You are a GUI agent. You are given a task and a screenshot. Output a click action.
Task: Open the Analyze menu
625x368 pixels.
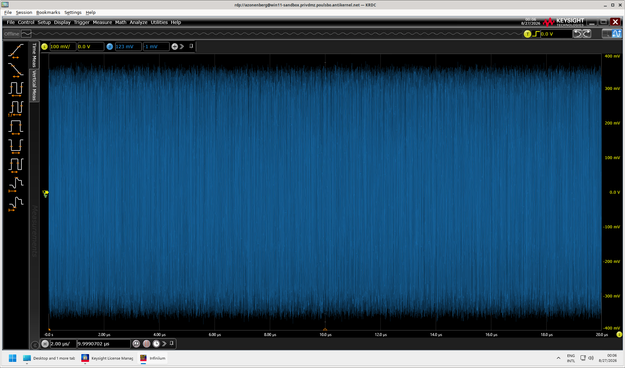[138, 22]
